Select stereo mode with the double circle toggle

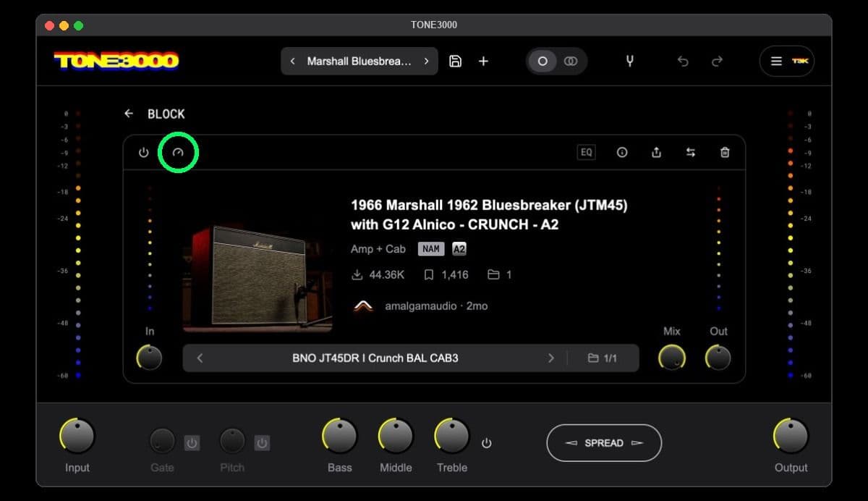[x=571, y=62]
